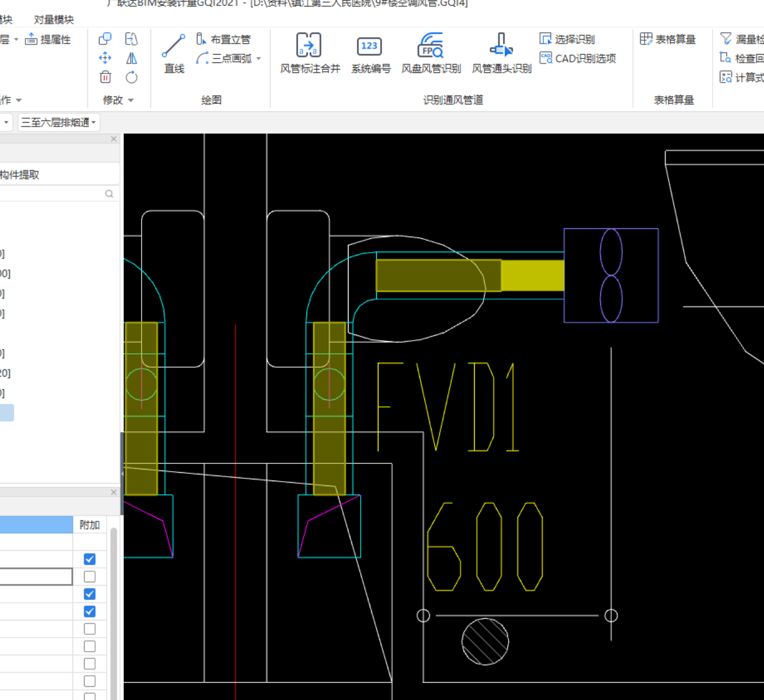This screenshot has width=764, height=700.
Task: Select the extend/stretch tool beside the copy icon
Action: tap(131, 39)
